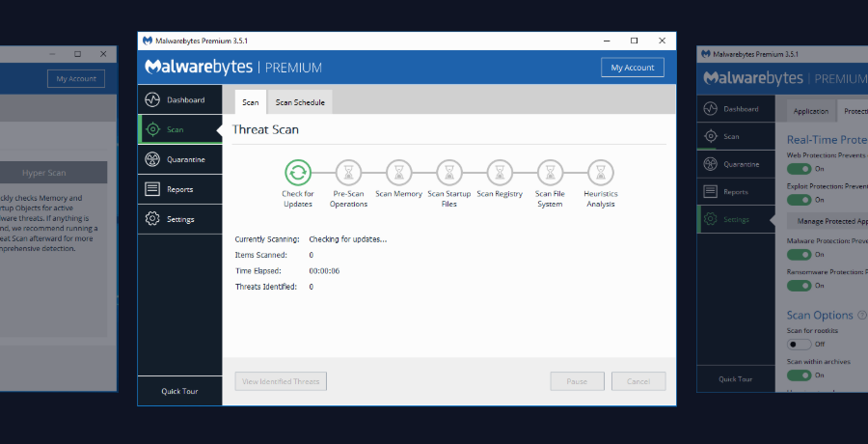Click View Identified Threats button
The width and height of the screenshot is (868, 444).
281,381
